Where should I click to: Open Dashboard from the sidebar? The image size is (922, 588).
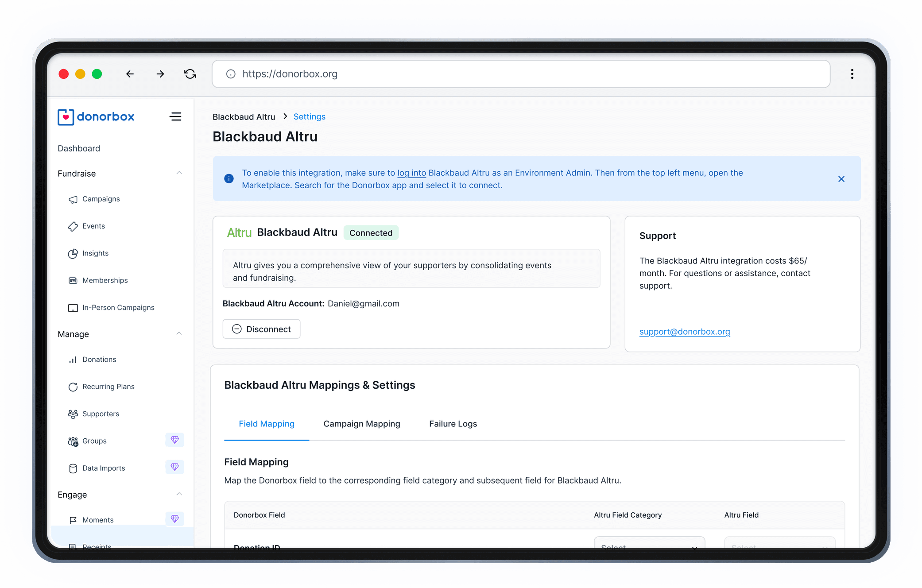point(79,148)
